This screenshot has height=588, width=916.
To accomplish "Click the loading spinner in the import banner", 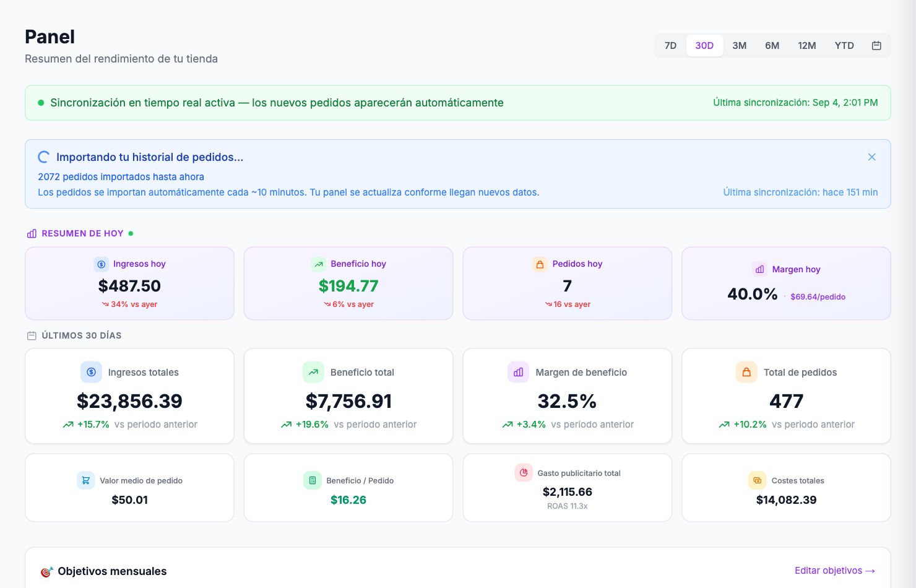I will tap(44, 157).
